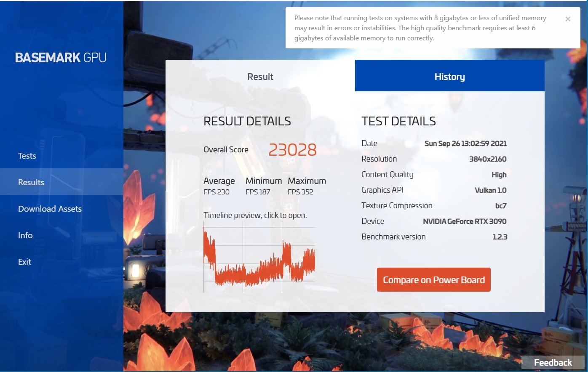Click the RESULT DETAILS heading
This screenshot has height=372, width=588.
(x=247, y=121)
